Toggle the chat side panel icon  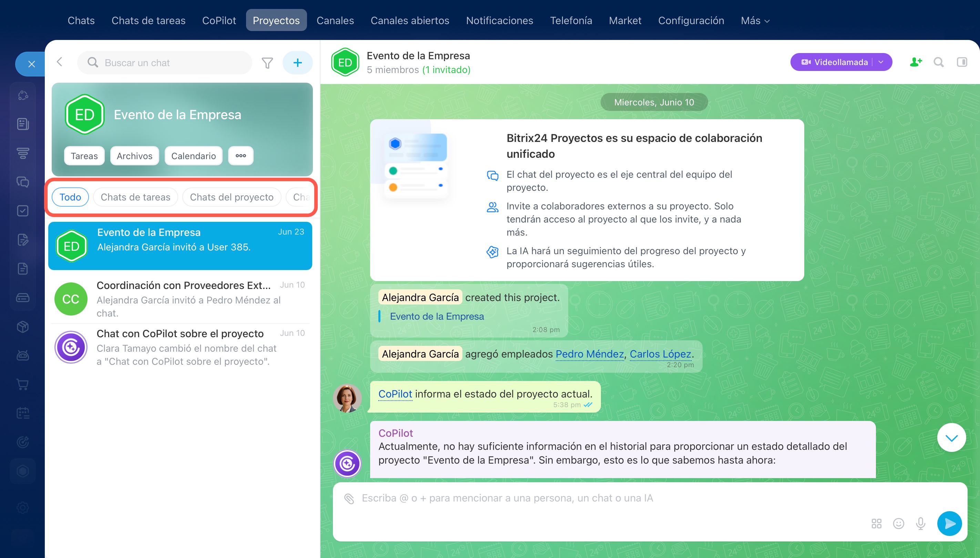pyautogui.click(x=962, y=62)
